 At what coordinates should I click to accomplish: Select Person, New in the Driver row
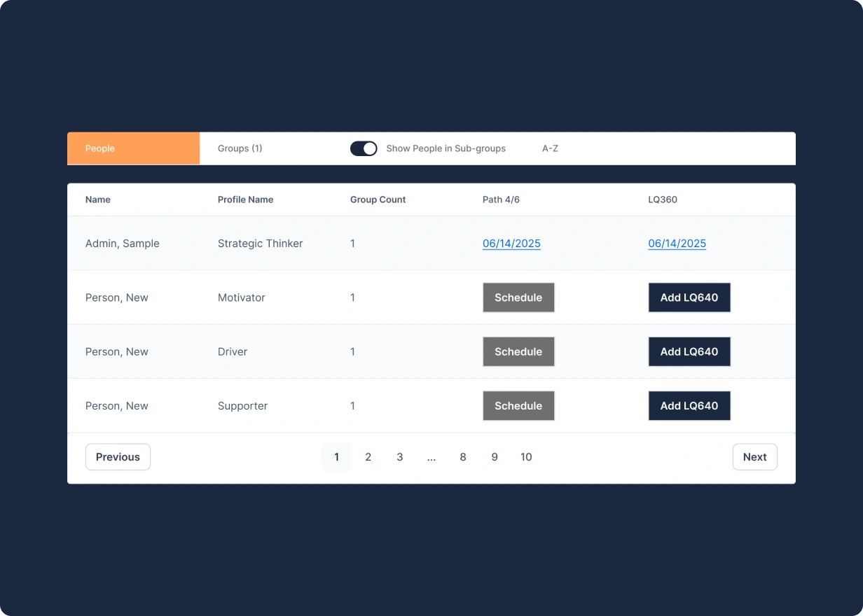117,351
